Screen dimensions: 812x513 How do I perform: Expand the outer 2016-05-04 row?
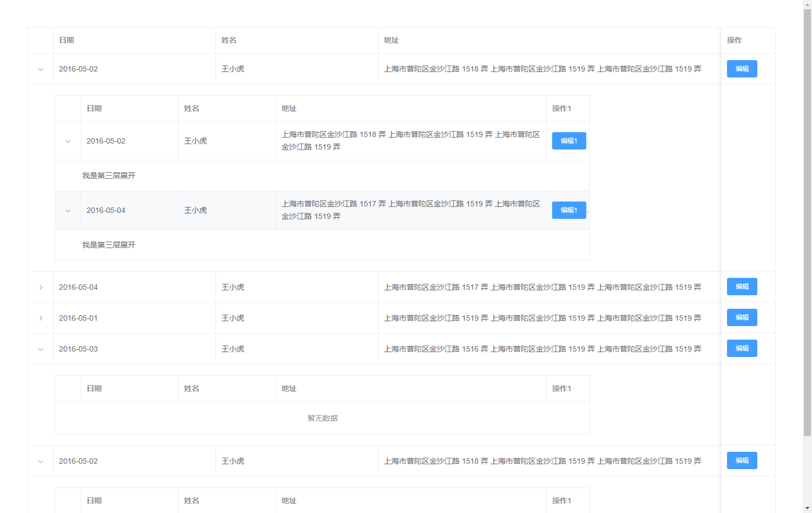(40, 287)
